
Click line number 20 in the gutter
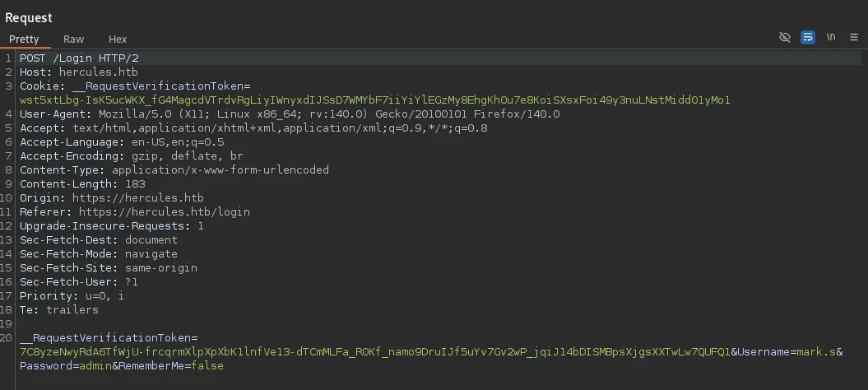pyautogui.click(x=7, y=338)
